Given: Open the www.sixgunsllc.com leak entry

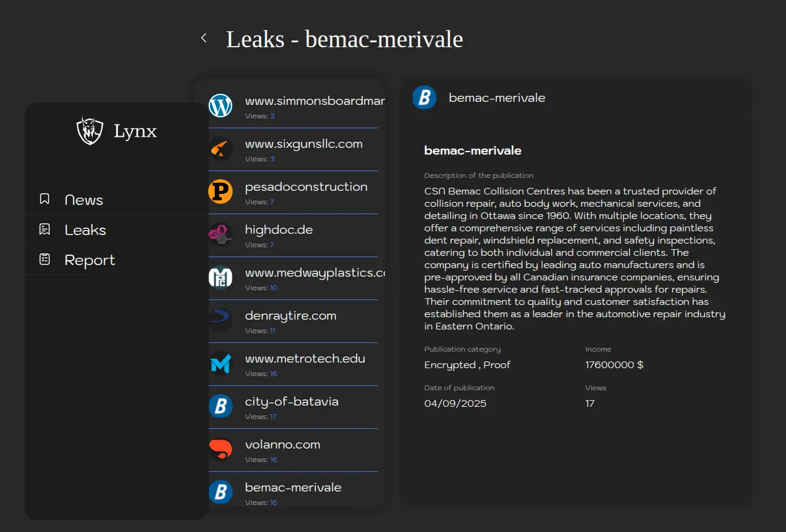Looking at the screenshot, I should pos(303,144).
